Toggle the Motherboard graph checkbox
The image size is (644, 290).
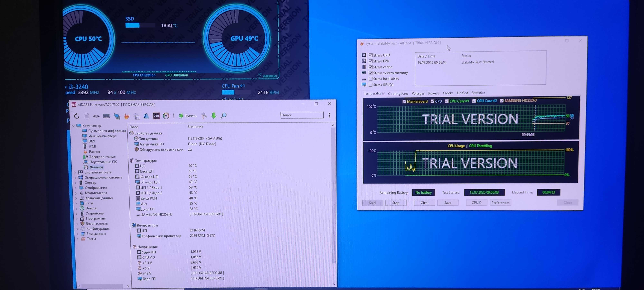click(x=404, y=102)
